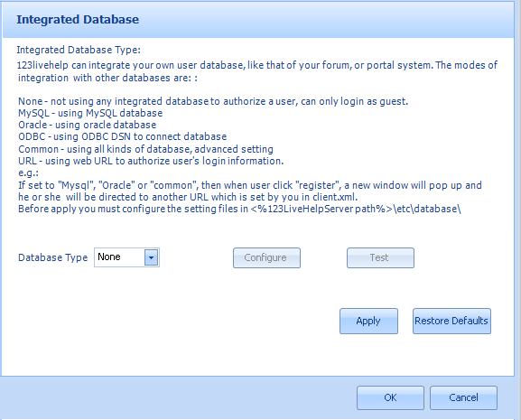
Task: Click the 'Database Type' field label
Action: [53, 257]
